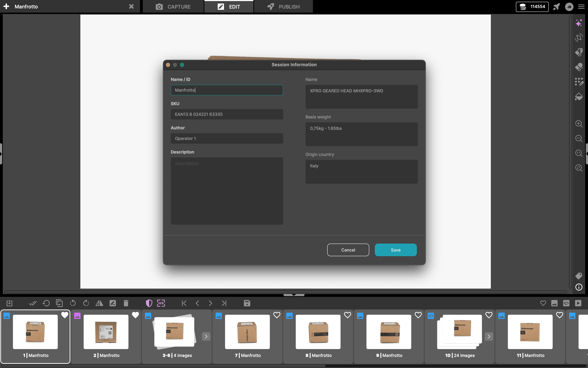Click Save in Session Information dialog

(395, 250)
